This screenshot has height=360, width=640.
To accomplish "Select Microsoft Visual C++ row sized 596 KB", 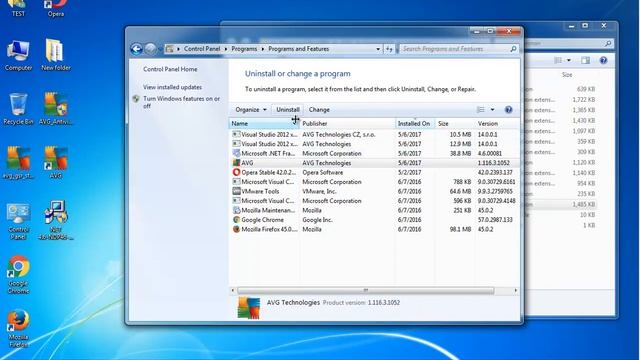I will point(374,201).
